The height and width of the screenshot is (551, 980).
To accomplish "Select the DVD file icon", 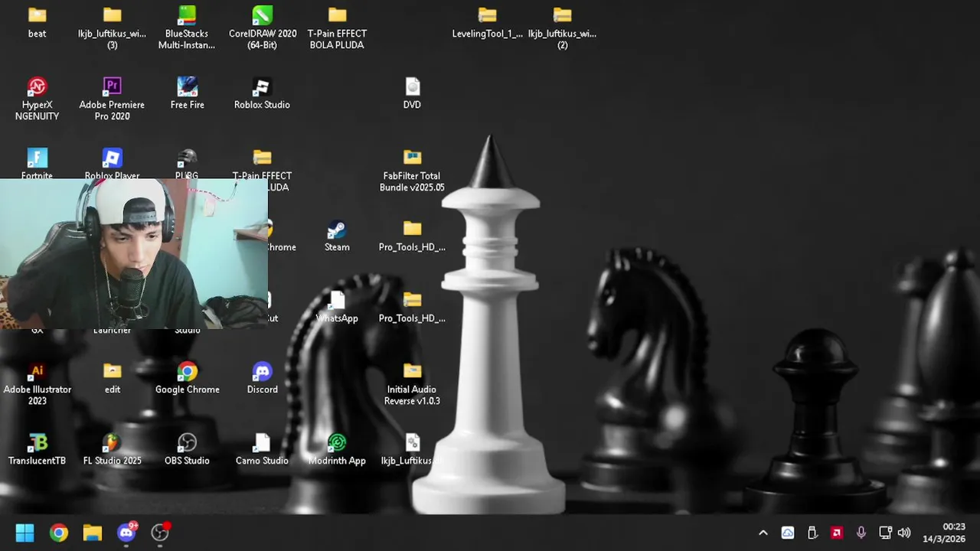I will (x=412, y=94).
